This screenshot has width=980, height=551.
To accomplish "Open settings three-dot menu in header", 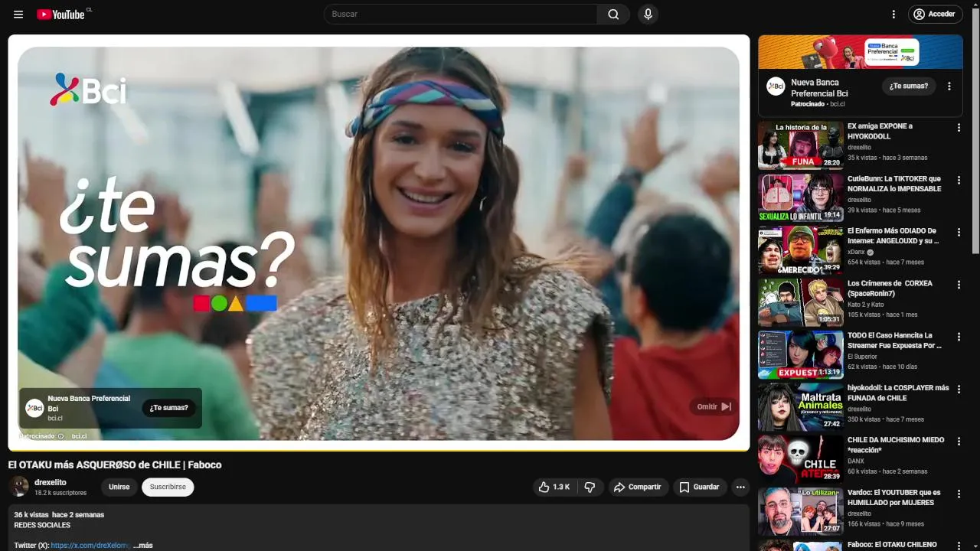I will tap(893, 14).
